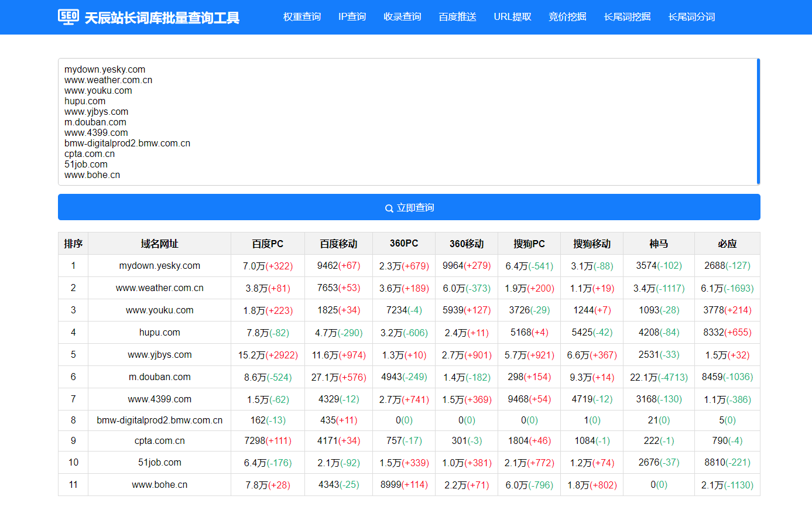Click the cell 7.0万(+322)
This screenshot has width=812, height=506.
pos(268,266)
